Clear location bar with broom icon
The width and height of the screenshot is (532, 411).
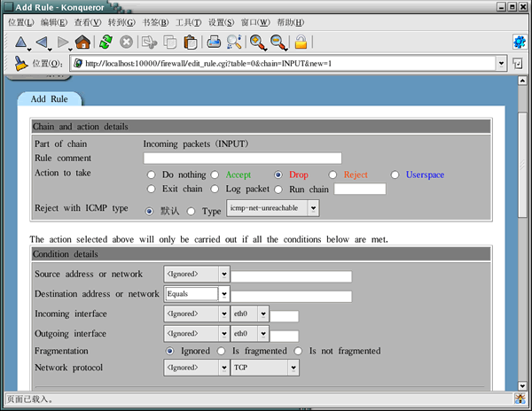[x=20, y=64]
